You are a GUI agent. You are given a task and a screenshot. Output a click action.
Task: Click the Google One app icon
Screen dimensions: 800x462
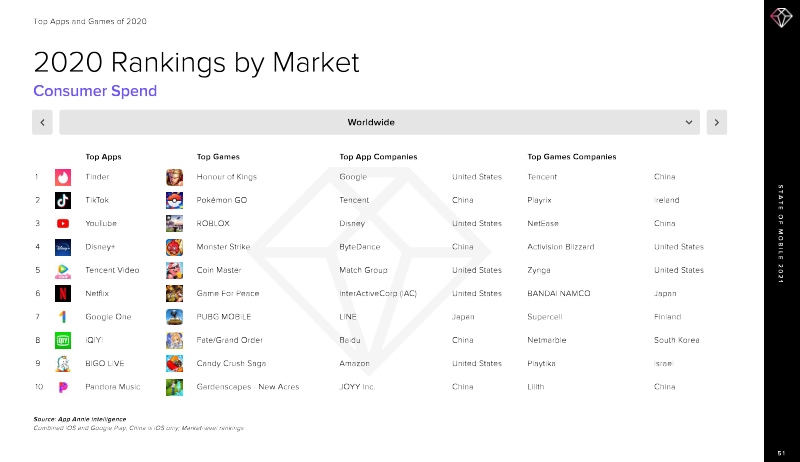(x=63, y=316)
